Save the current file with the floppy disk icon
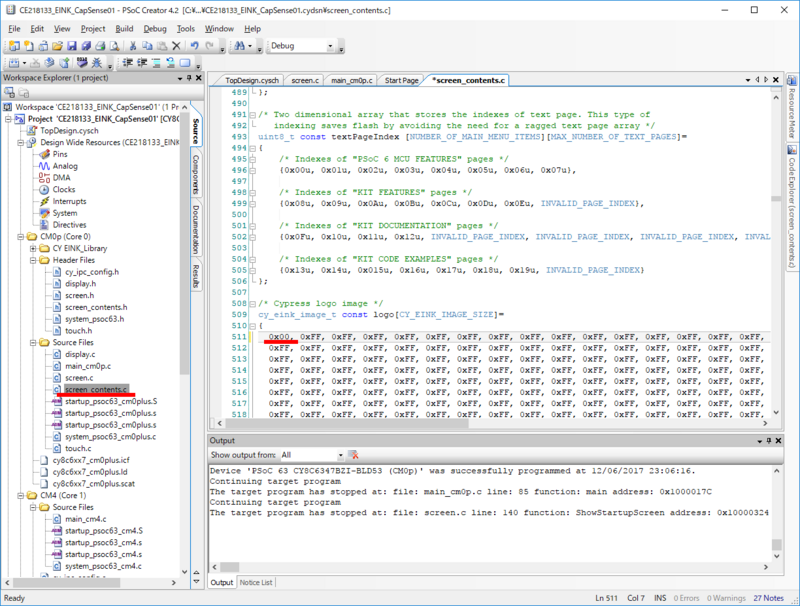The width and height of the screenshot is (800, 606). [72, 46]
